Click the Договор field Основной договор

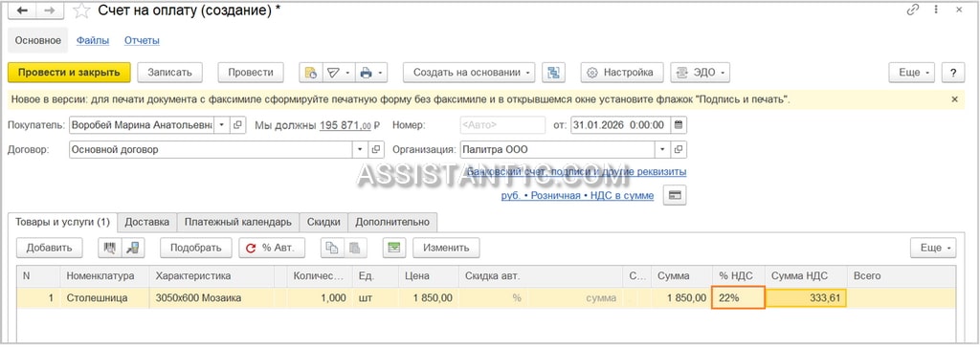point(211,150)
